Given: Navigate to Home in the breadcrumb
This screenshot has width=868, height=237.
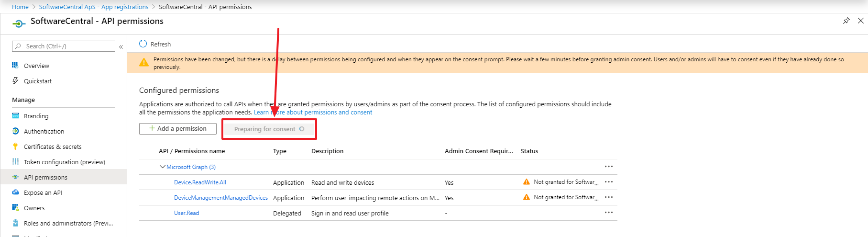Looking at the screenshot, I should pyautogui.click(x=20, y=7).
